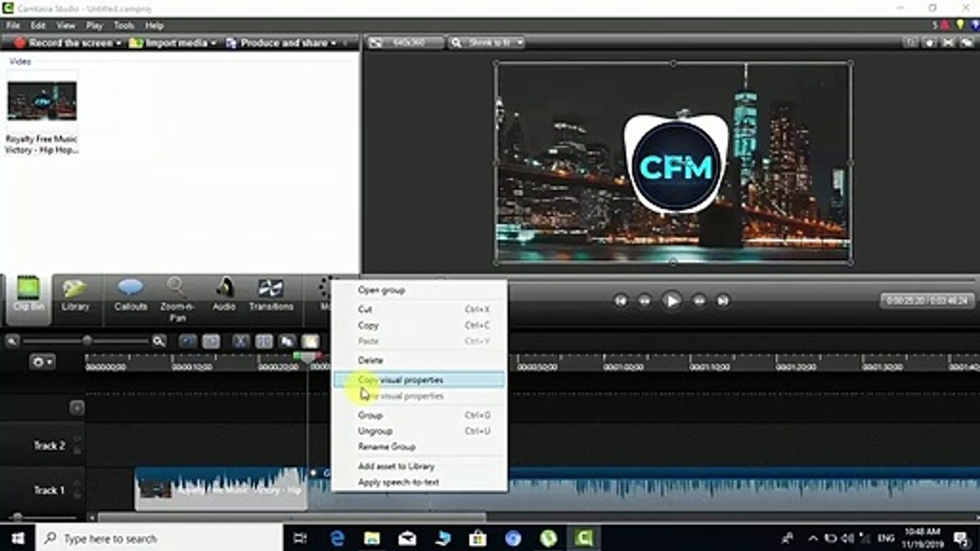Click the timeline zoom slider handle
980x551 pixels.
(x=87, y=341)
